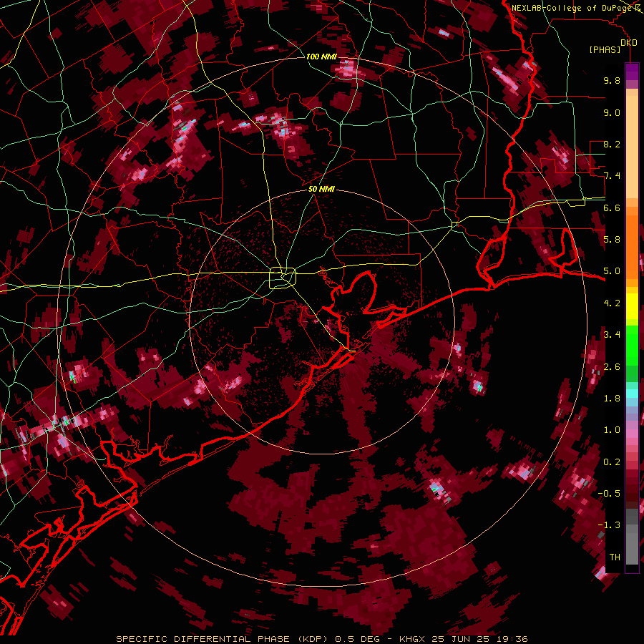This screenshot has height=644, width=644.
Task: Click the 8.2 scale value
Action: click(x=612, y=144)
